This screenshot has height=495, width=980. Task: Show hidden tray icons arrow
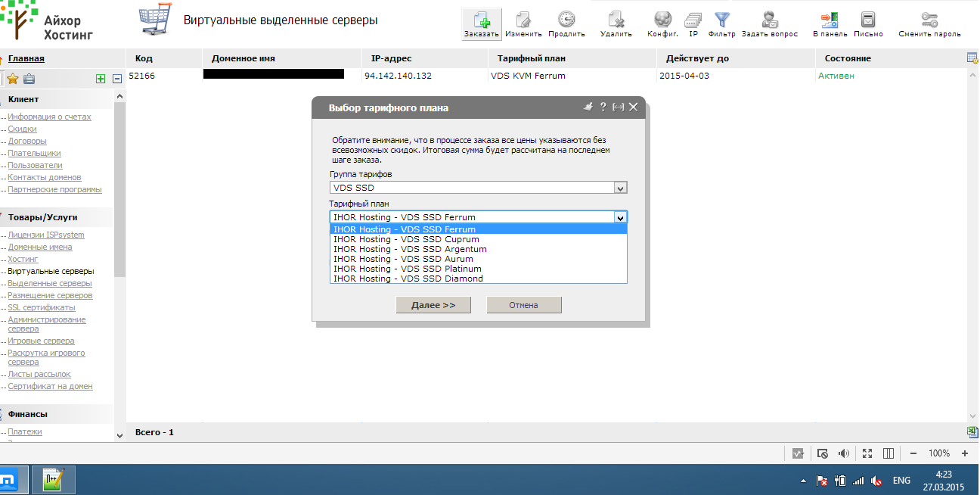tap(803, 481)
